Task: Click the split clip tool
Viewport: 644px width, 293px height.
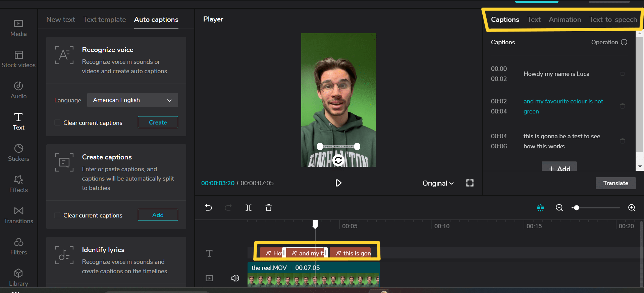Action: pyautogui.click(x=248, y=208)
